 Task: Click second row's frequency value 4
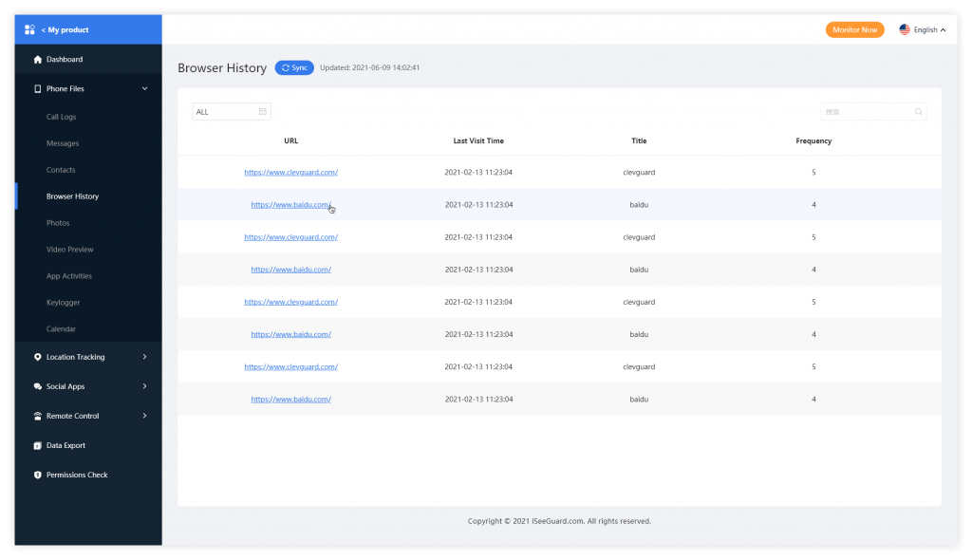813,205
